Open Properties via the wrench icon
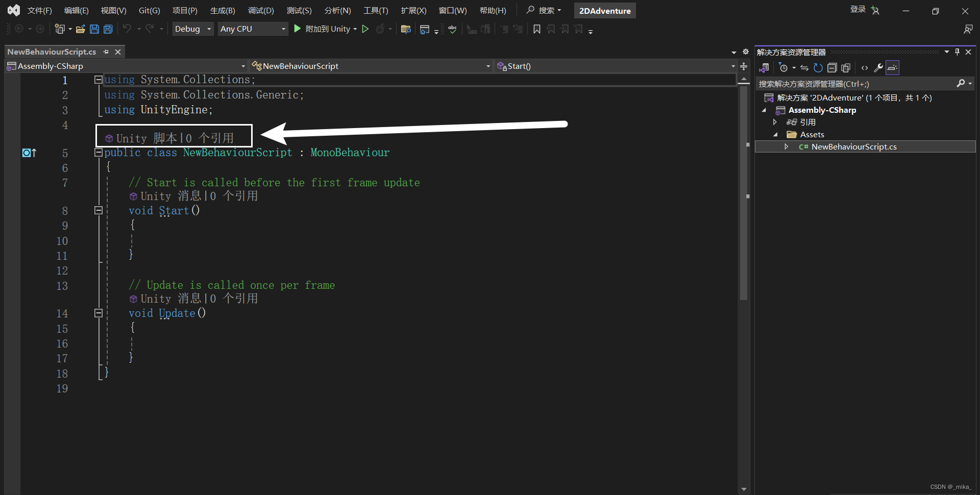This screenshot has height=495, width=980. [x=878, y=67]
